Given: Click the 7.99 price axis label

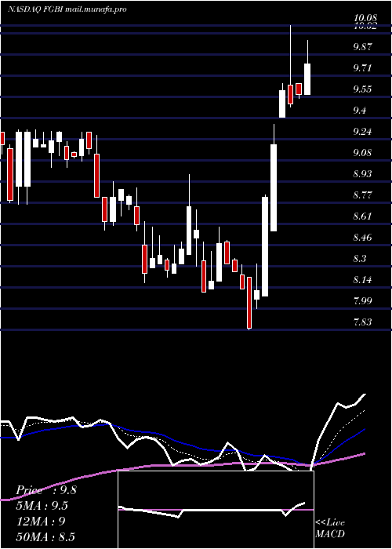Looking at the screenshot, I should 362,300.
